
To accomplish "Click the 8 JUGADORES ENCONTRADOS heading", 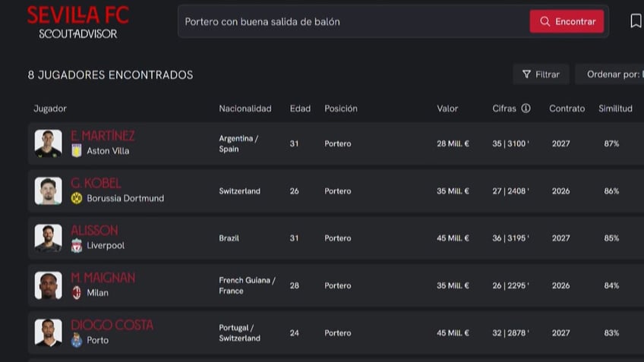I will click(x=110, y=75).
